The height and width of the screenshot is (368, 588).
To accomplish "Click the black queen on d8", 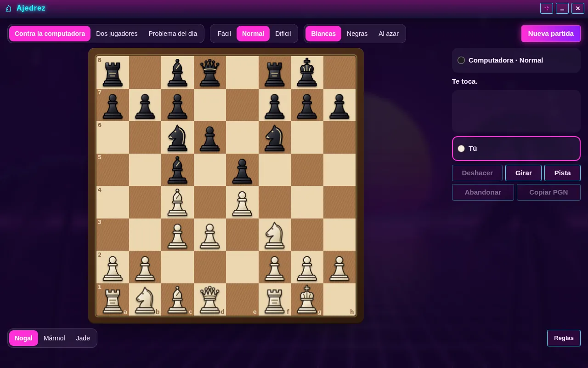I will (210, 72).
